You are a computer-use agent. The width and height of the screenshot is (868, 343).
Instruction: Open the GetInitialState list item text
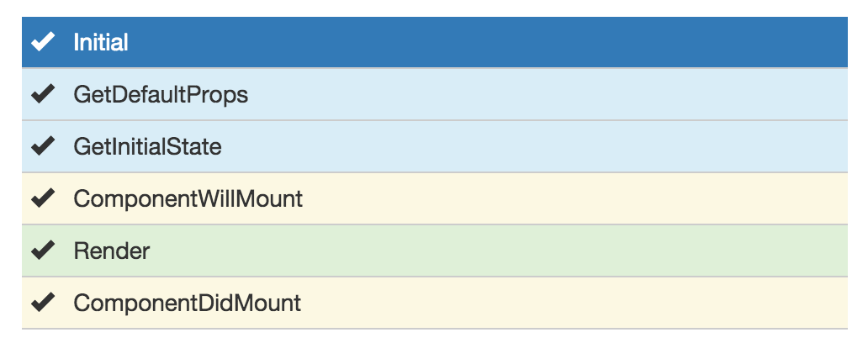point(147,146)
